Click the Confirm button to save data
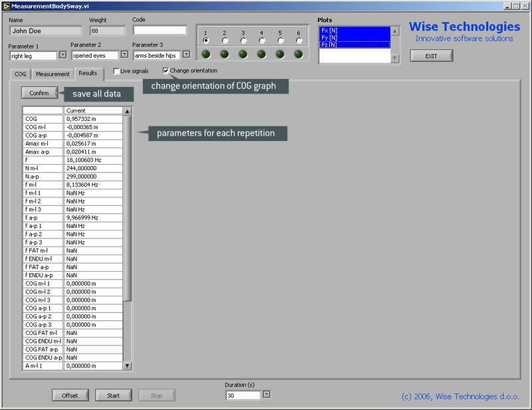 tap(39, 93)
